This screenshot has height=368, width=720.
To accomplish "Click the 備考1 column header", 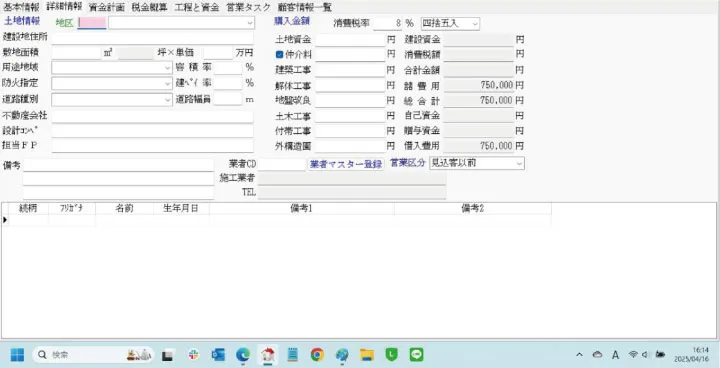I will [x=302, y=209].
